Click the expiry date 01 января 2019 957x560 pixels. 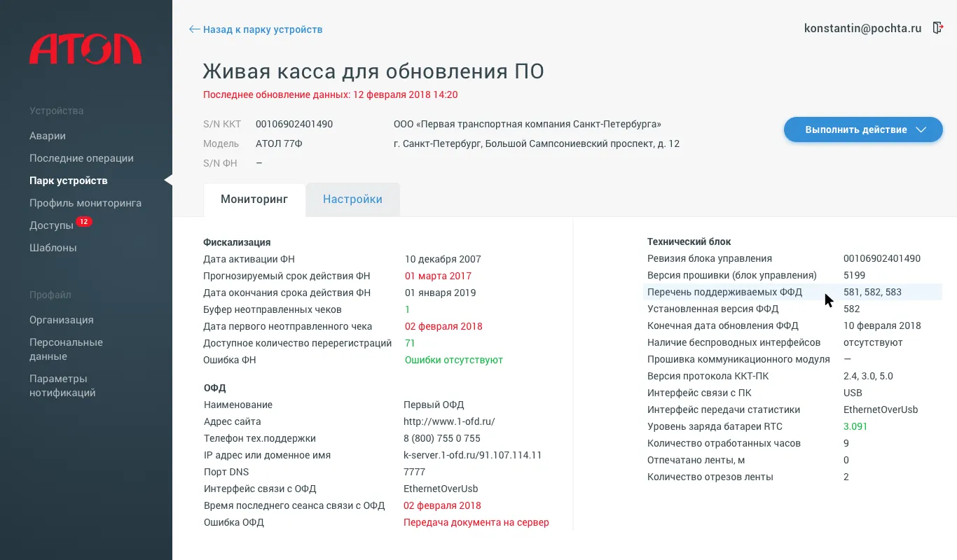tap(440, 293)
